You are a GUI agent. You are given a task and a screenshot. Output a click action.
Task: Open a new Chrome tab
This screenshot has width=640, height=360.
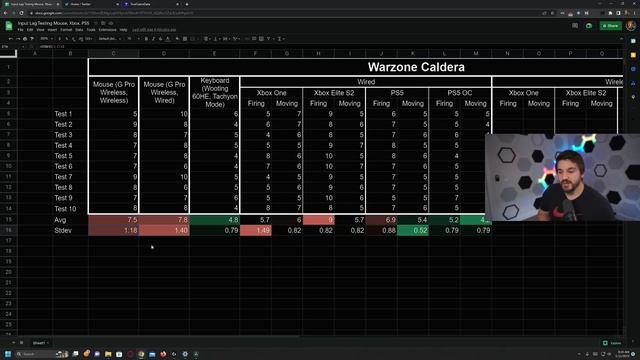tap(187, 4)
